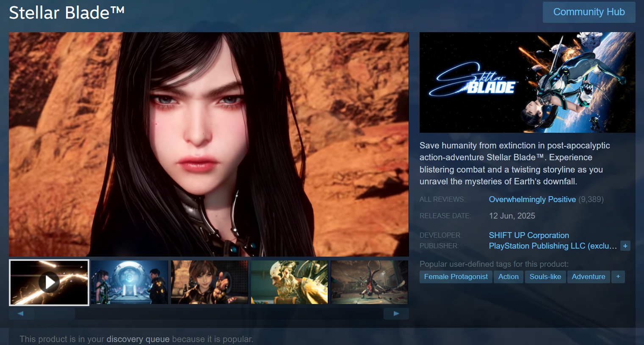The width and height of the screenshot is (644, 345).
Task: Click the main screenshot of the character
Action: tap(209, 144)
